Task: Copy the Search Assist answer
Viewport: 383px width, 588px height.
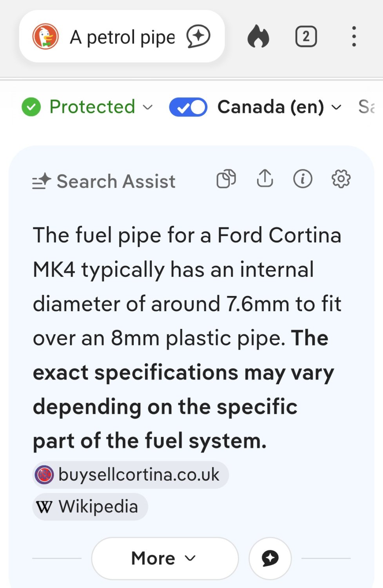Action: (x=227, y=179)
